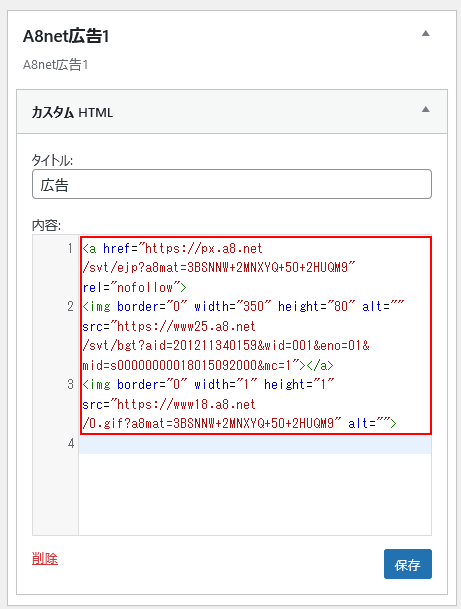Click the src="https://www25.a8.net code text

(x=169, y=326)
